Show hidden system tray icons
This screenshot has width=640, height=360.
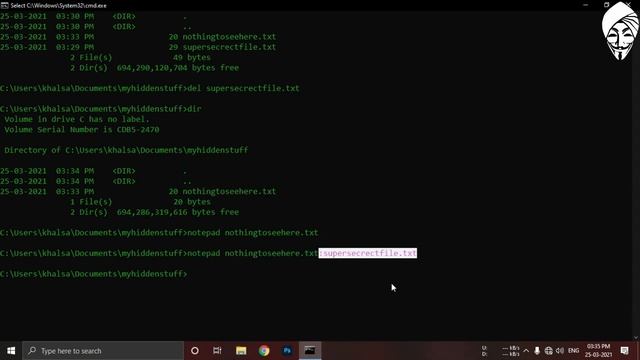click(526, 351)
